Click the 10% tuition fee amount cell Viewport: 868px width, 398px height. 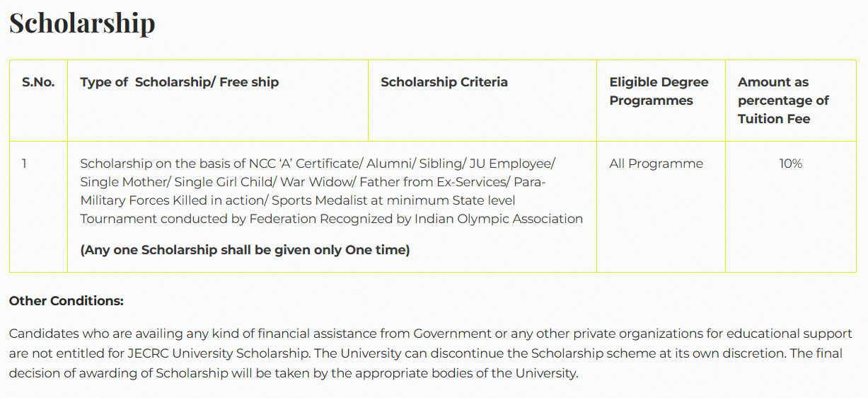[x=790, y=164]
